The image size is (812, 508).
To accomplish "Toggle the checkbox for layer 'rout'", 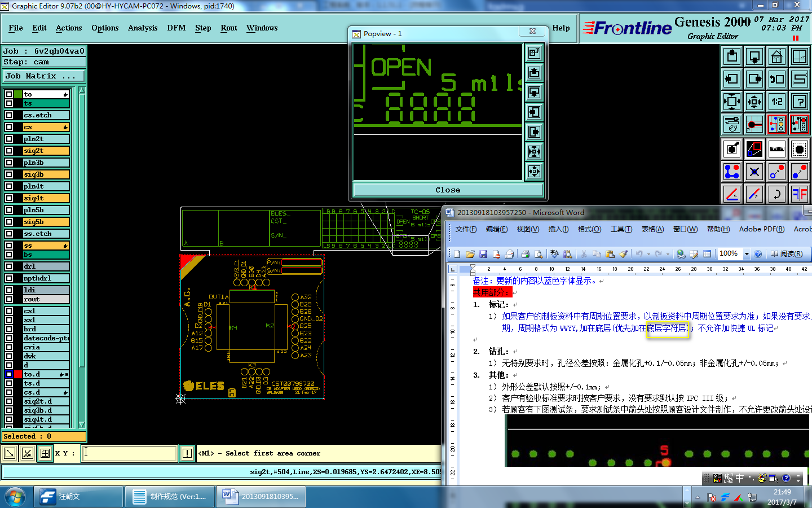I will tap(9, 299).
